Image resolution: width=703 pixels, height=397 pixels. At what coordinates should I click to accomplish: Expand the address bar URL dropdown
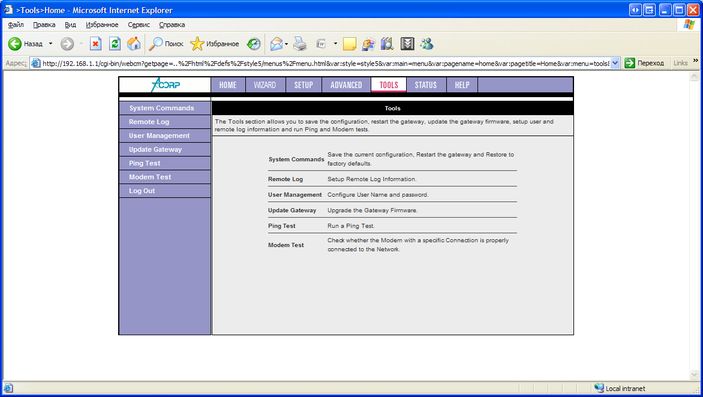(x=615, y=63)
